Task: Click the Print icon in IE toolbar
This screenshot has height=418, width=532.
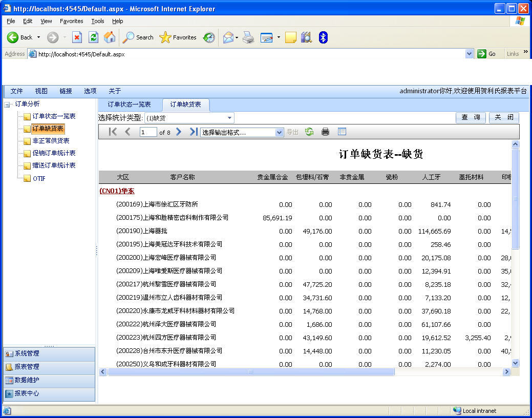Action: pos(248,37)
